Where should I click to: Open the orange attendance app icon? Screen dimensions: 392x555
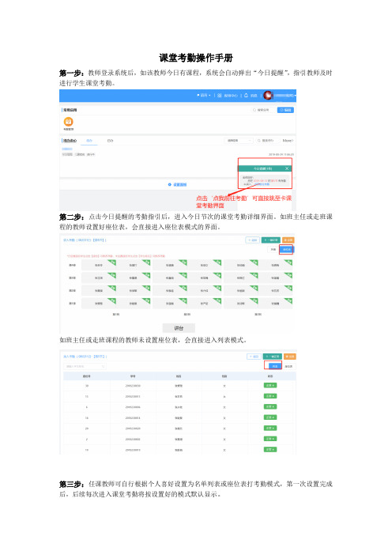click(x=68, y=122)
